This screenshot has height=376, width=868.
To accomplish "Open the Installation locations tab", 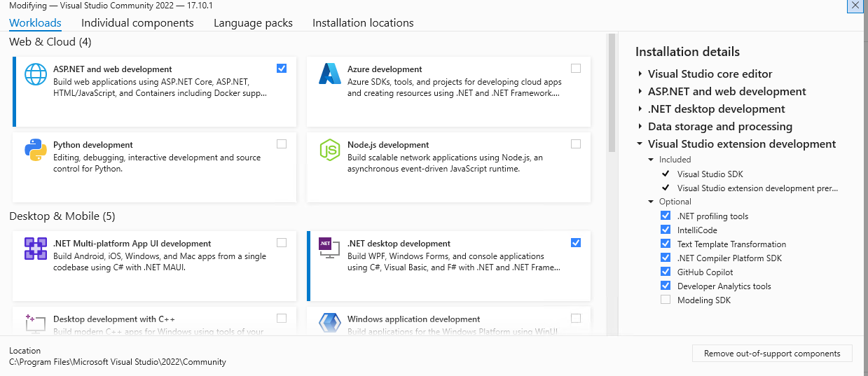I will click(x=363, y=23).
